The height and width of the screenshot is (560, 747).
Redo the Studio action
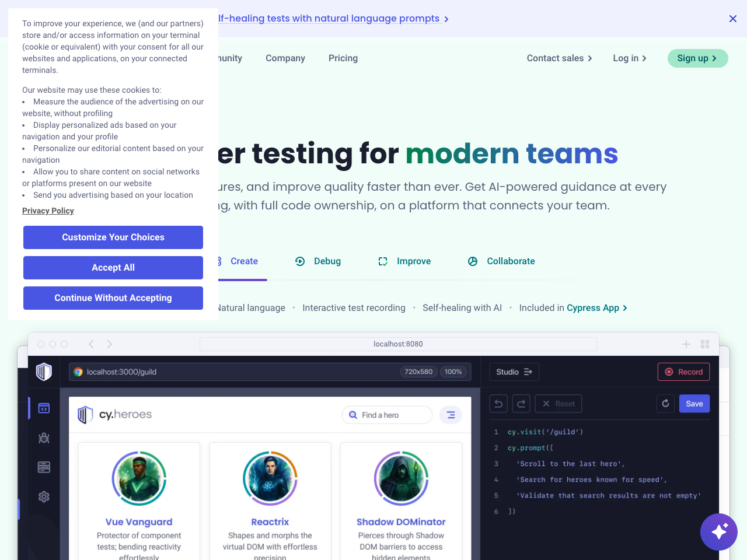521,403
